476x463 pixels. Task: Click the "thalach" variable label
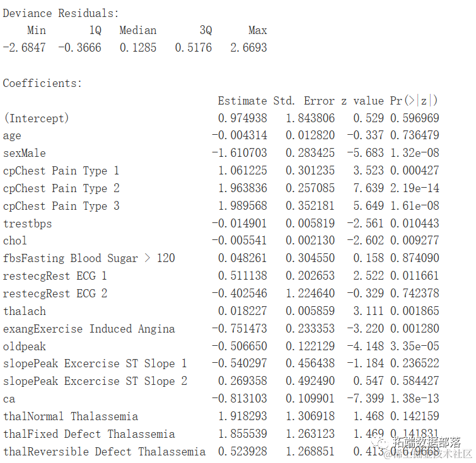click(25, 311)
